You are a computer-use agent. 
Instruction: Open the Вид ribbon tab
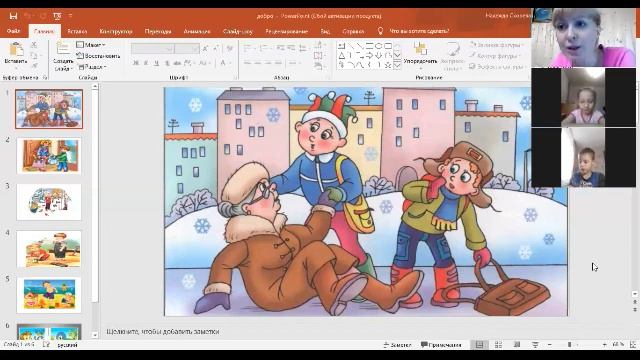coord(325,31)
